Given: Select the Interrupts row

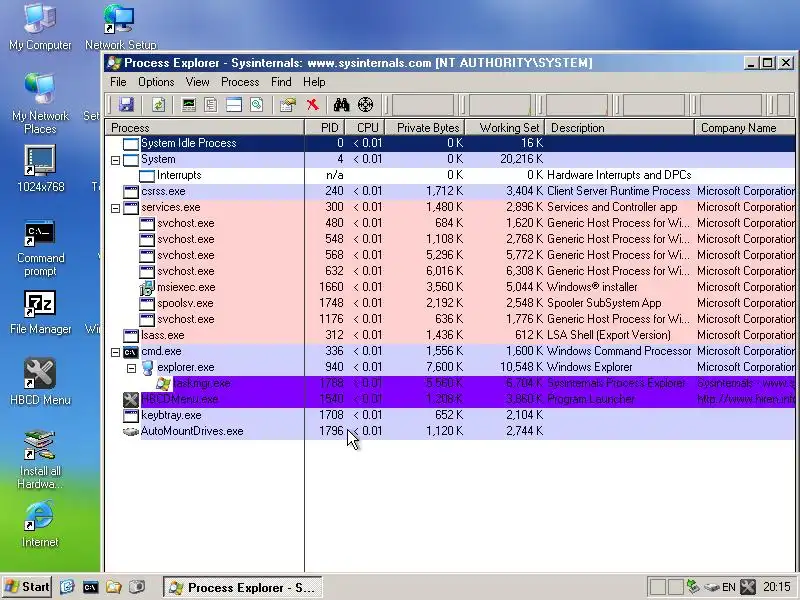Looking at the screenshot, I should pos(450,176).
